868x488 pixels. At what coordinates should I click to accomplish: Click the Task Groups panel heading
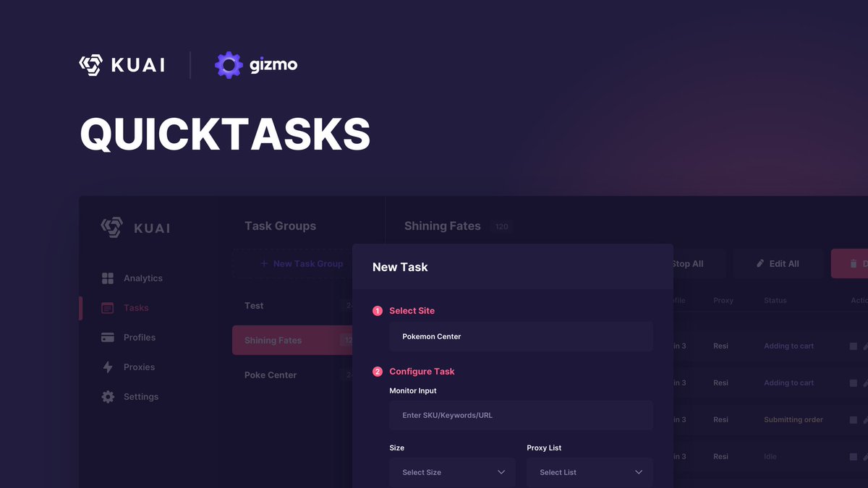[x=280, y=226]
